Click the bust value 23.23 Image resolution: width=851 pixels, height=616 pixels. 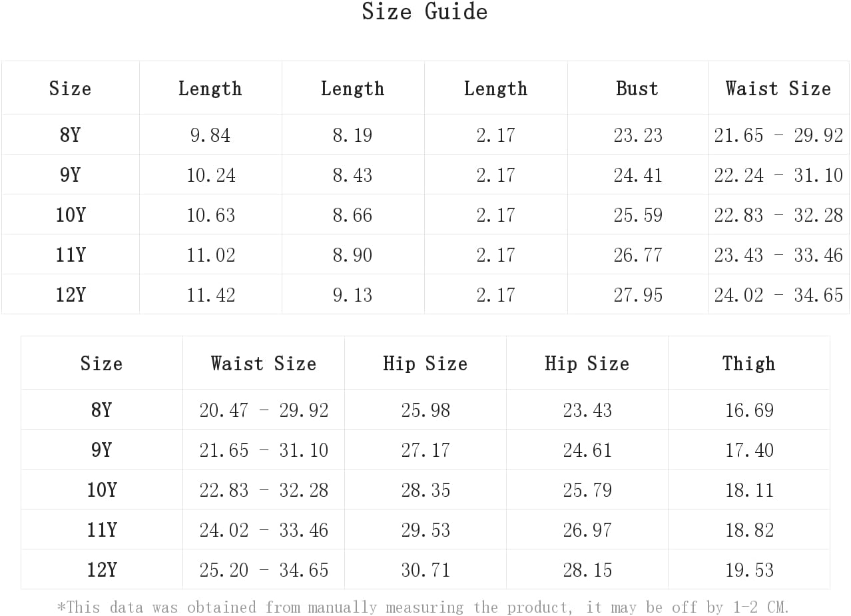(638, 135)
